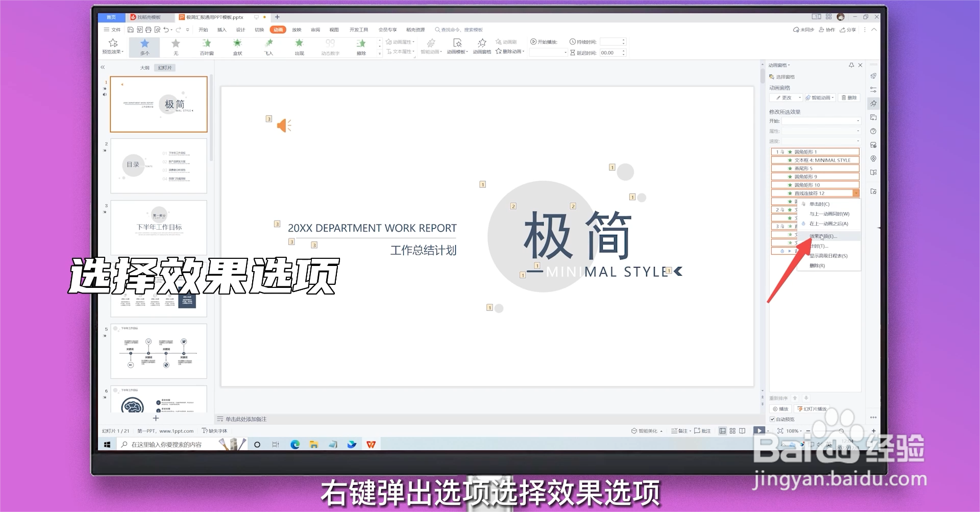Click the redo arrow icon

click(x=178, y=30)
